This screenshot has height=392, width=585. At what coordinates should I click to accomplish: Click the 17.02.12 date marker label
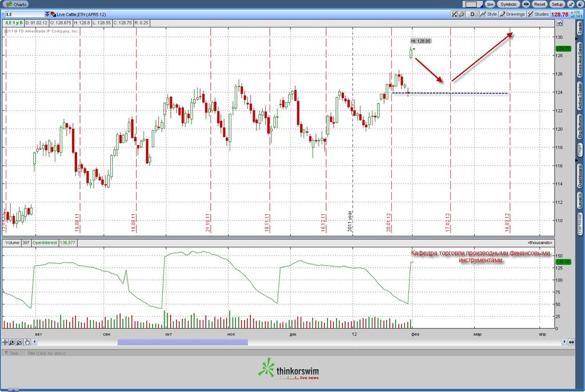click(448, 222)
